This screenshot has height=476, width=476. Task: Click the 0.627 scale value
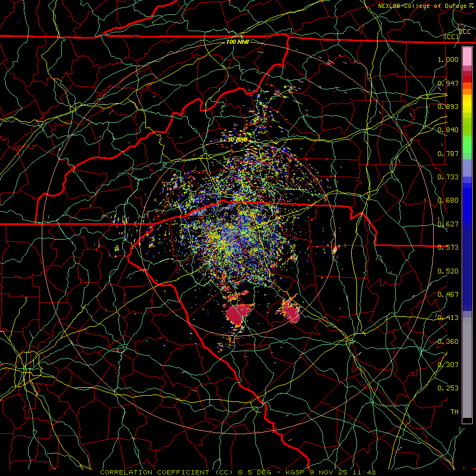tap(448, 224)
